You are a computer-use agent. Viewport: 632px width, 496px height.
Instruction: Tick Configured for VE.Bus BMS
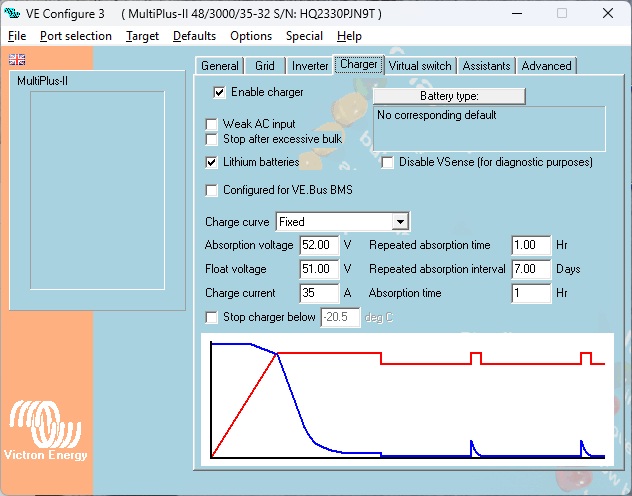tap(211, 190)
